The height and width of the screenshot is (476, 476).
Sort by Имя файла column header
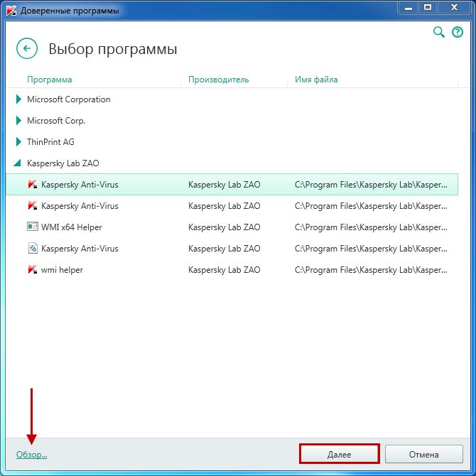pyautogui.click(x=316, y=80)
